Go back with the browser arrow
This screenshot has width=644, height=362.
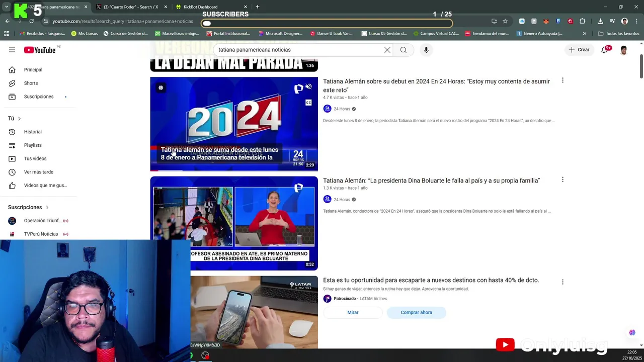coord(7,21)
